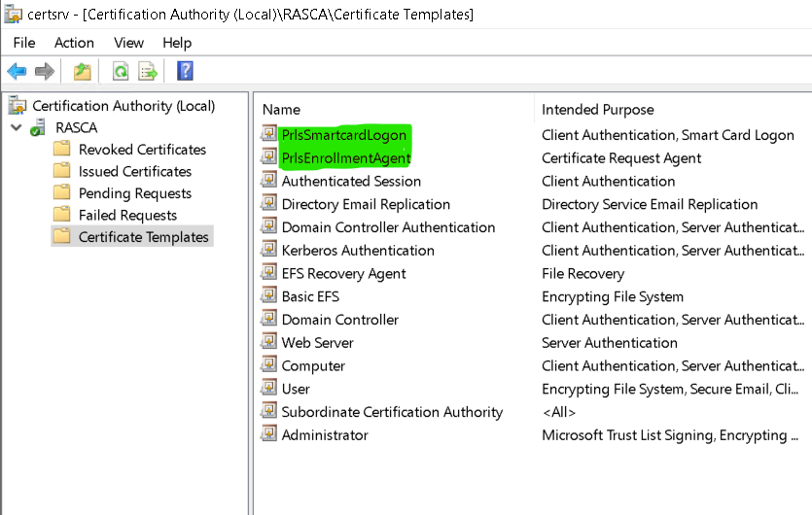The width and height of the screenshot is (812, 515).
Task: Open the View menu
Action: pos(128,43)
